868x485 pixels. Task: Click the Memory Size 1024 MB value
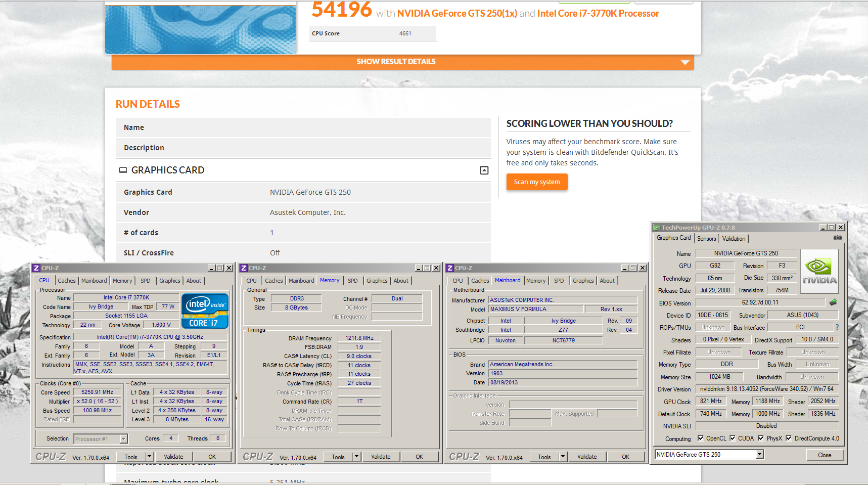coord(719,377)
